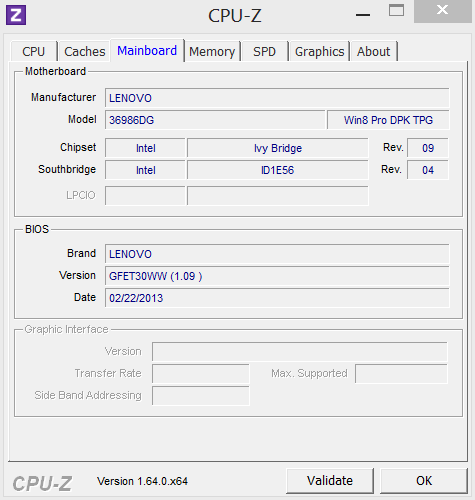The height and width of the screenshot is (500, 475).
Task: Click the Validate button
Action: click(330, 481)
